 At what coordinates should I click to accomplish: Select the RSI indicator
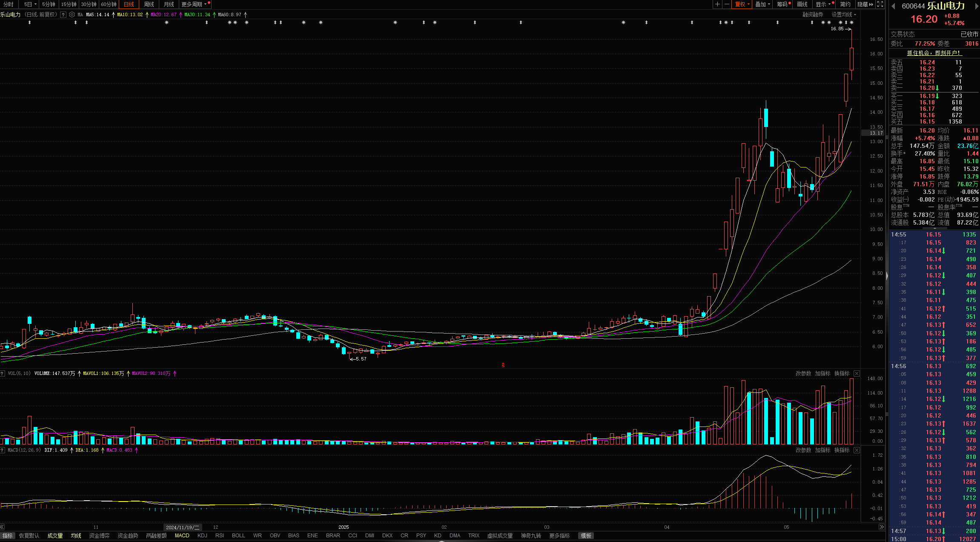pyautogui.click(x=220, y=536)
